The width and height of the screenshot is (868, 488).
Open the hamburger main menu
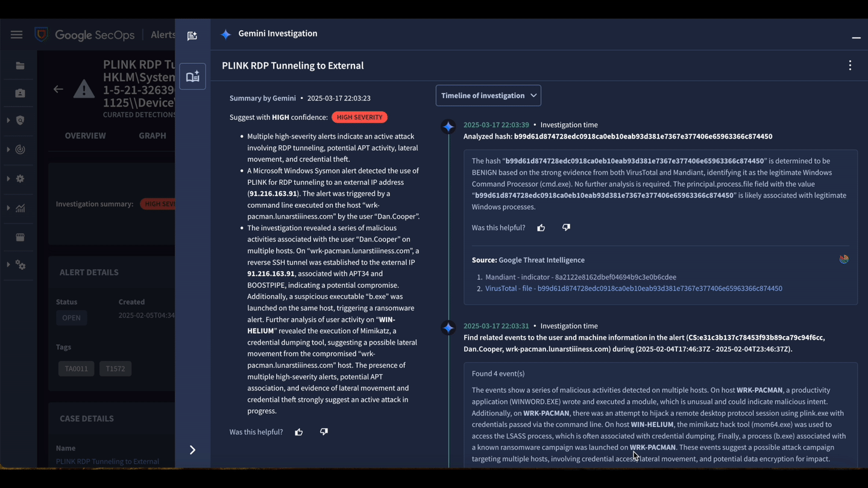coord(16,35)
